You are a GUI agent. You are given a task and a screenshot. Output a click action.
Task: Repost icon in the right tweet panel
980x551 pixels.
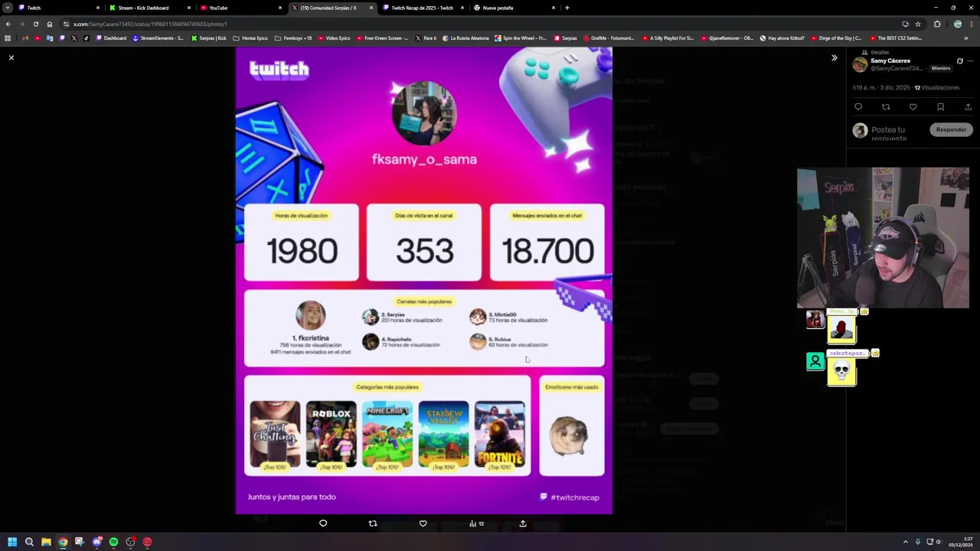[x=886, y=106]
